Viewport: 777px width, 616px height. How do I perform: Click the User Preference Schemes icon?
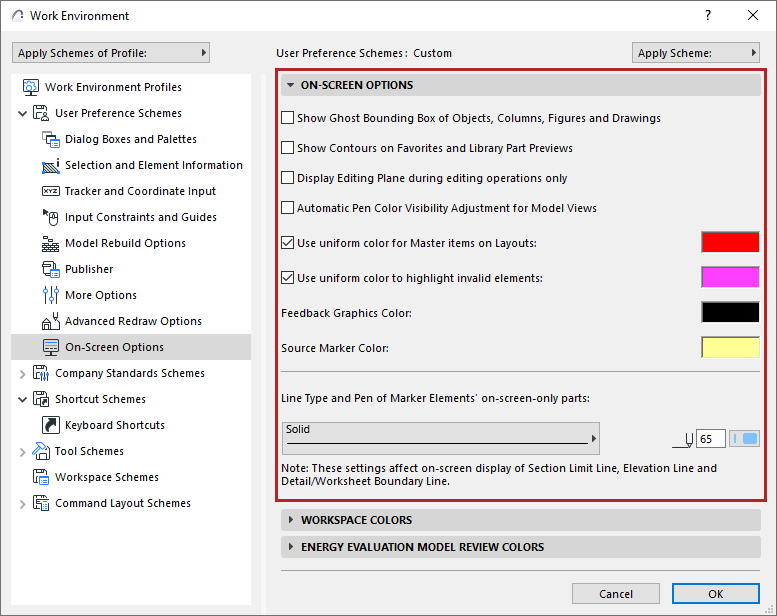tap(41, 113)
